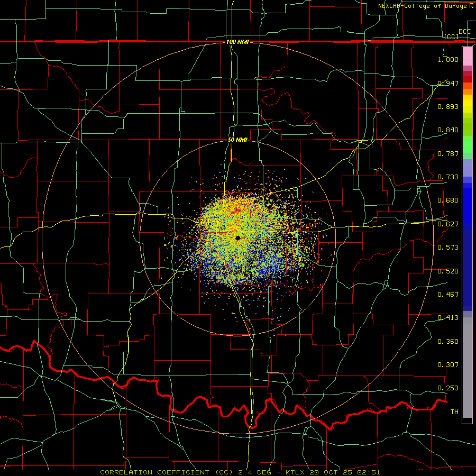Image resolution: width=476 pixels, height=476 pixels.
Task: Click the gray segment of the color bar
Action: pos(467,368)
